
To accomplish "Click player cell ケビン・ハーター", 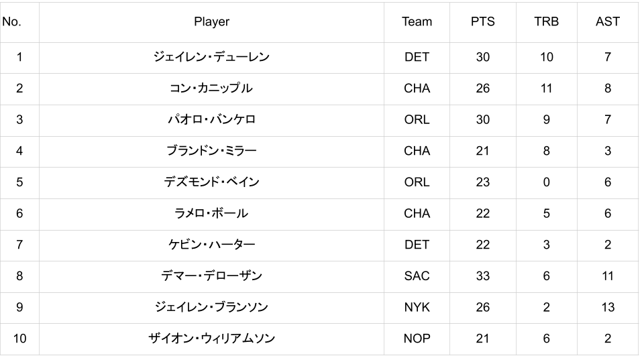I will pyautogui.click(x=211, y=245).
